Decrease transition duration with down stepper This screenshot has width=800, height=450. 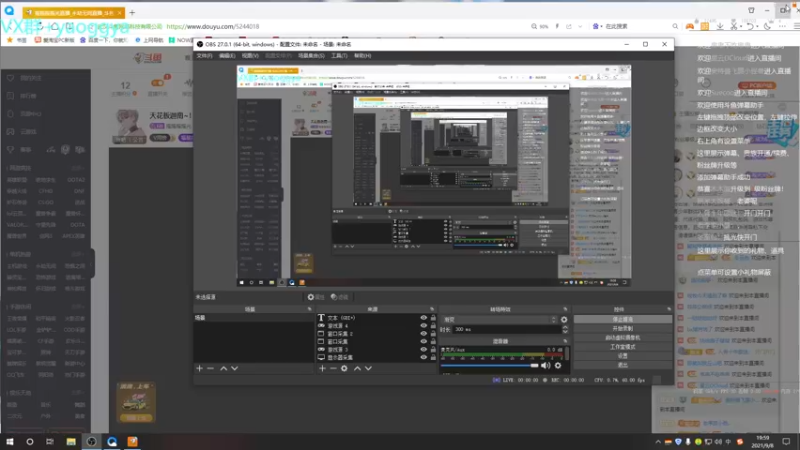565,332
